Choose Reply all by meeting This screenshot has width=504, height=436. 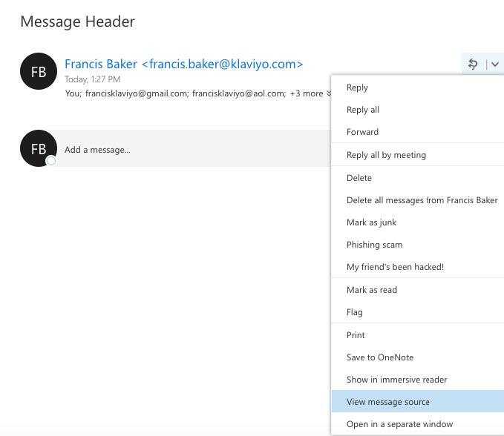(386, 155)
